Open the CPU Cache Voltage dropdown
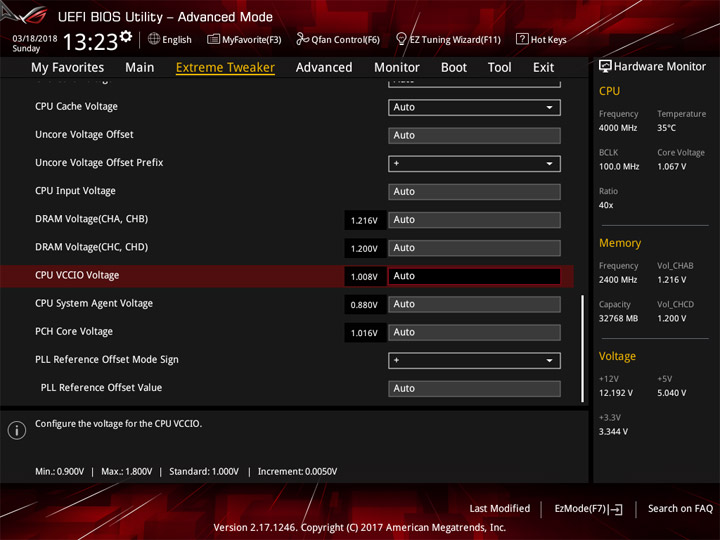The image size is (720, 540). (474, 107)
